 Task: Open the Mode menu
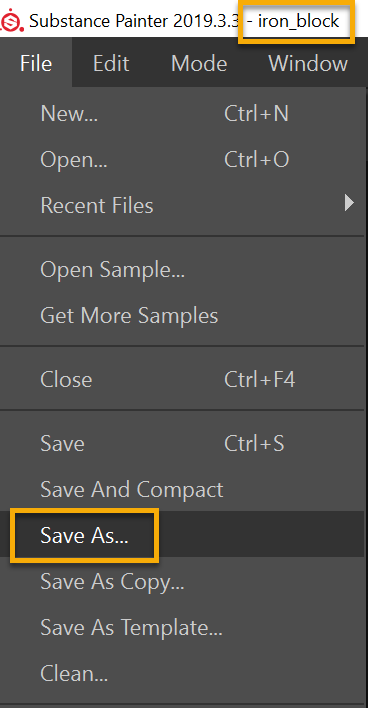coord(199,64)
